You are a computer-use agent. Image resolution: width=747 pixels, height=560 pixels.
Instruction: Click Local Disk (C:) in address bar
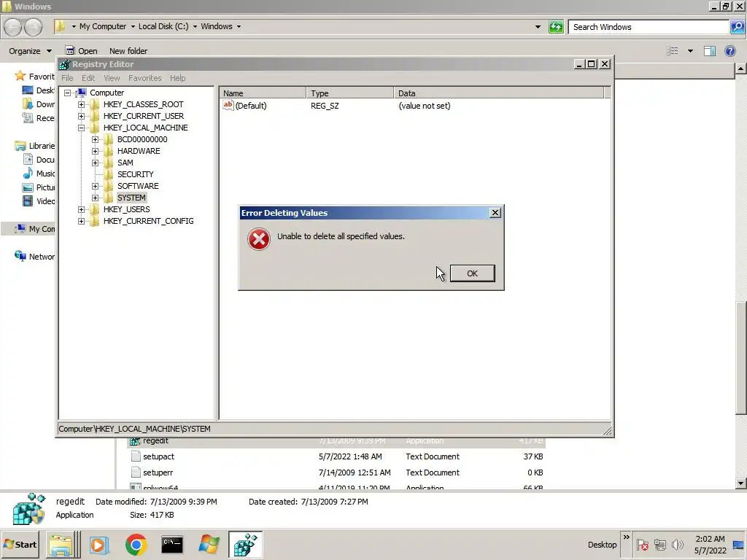pyautogui.click(x=163, y=26)
